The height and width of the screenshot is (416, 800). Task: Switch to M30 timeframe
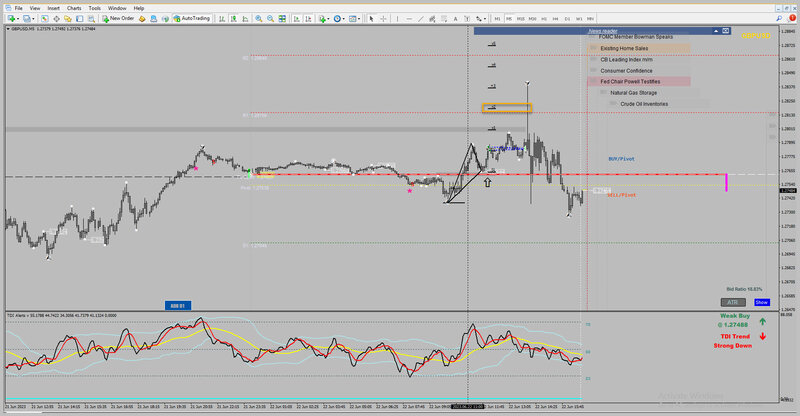[x=533, y=18]
